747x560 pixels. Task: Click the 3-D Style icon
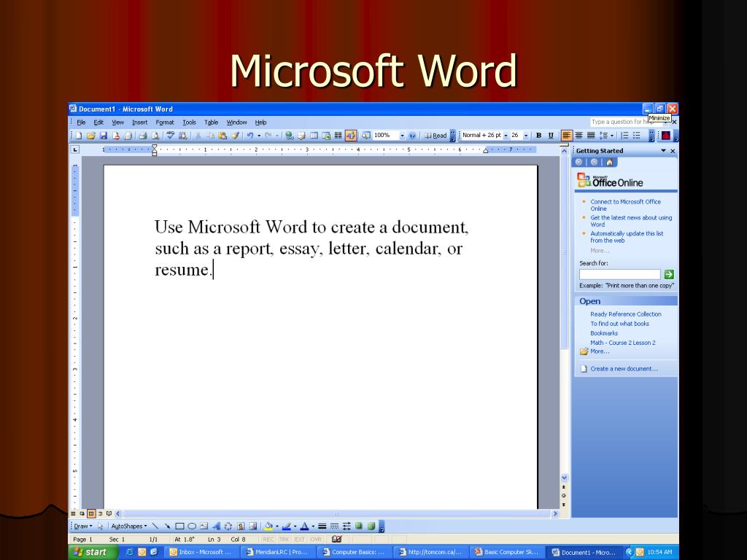tap(371, 526)
